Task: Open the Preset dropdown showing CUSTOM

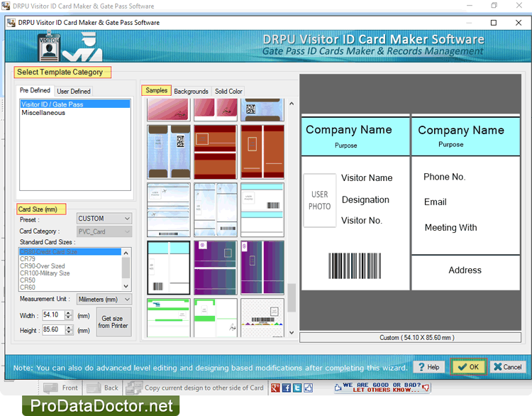Action: pos(104,219)
